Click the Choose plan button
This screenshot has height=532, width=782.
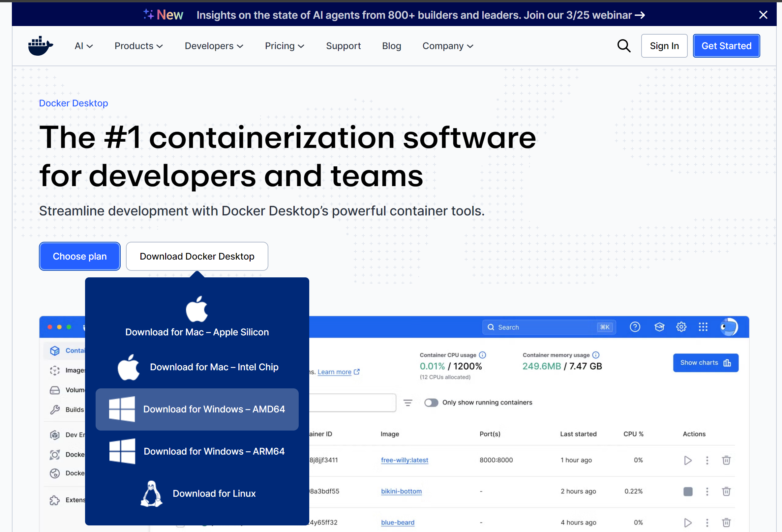click(80, 256)
